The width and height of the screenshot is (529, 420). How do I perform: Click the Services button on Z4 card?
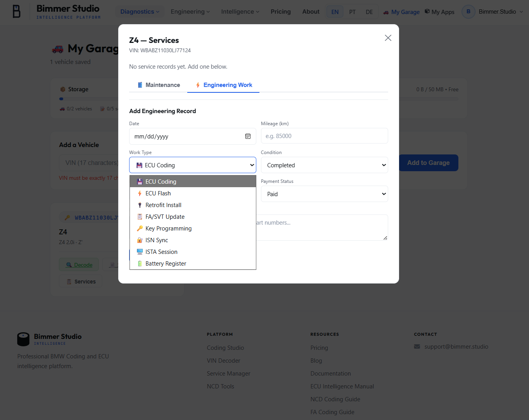coord(81,282)
